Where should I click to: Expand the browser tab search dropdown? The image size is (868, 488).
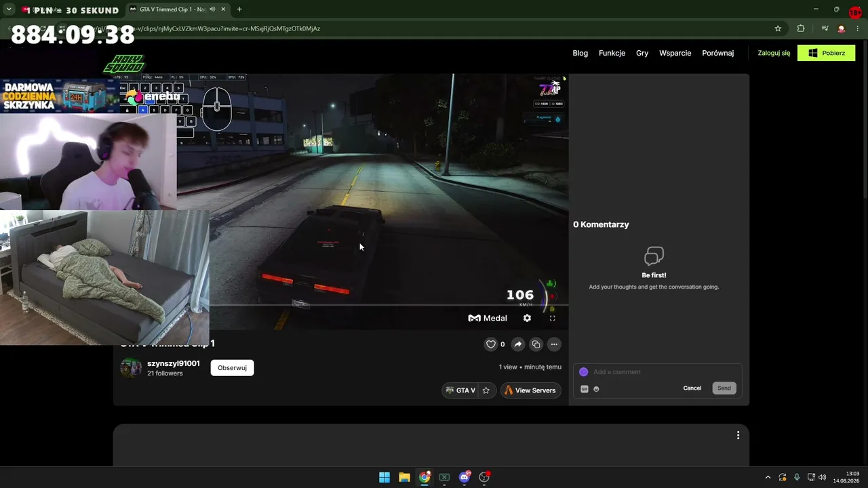coord(9,9)
